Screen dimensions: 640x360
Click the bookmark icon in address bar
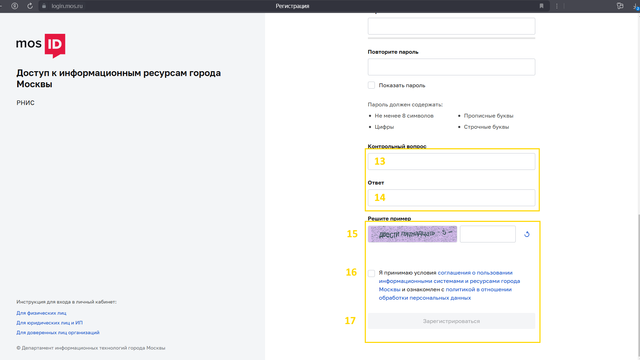click(541, 6)
